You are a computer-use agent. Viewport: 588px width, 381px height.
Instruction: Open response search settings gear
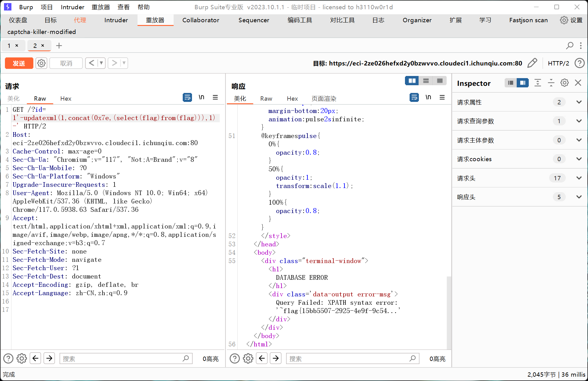tap(248, 358)
